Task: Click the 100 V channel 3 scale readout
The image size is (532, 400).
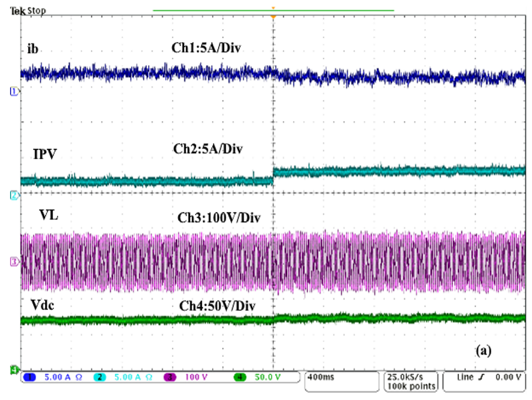Action: (x=196, y=377)
